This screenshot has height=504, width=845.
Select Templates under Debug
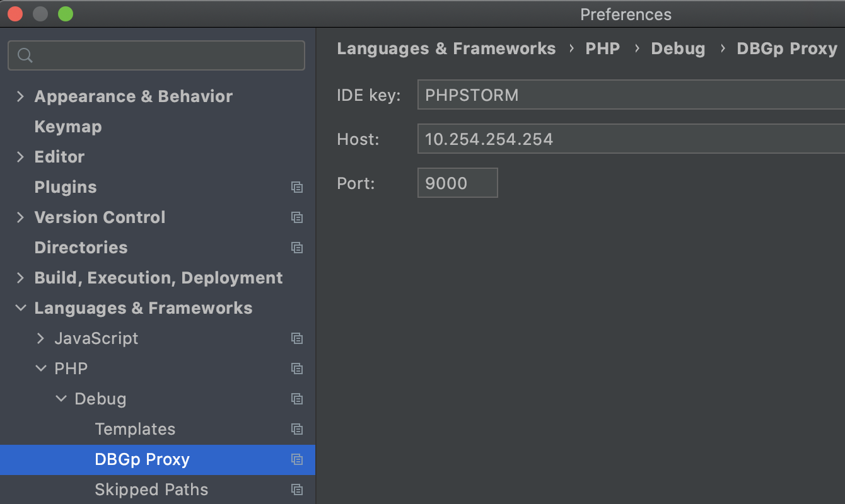pyautogui.click(x=135, y=429)
